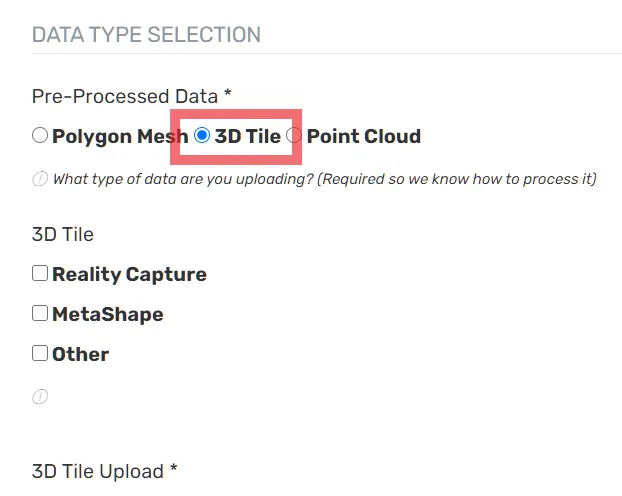The height and width of the screenshot is (496, 622).
Task: Click the 3D Tile Upload field label
Action: 98,472
